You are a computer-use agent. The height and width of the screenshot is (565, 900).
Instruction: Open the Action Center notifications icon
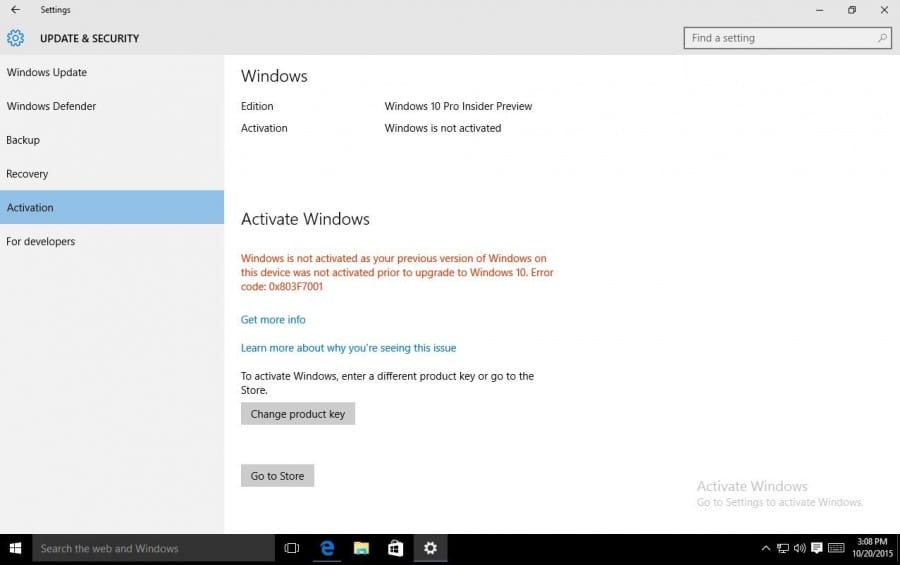816,548
